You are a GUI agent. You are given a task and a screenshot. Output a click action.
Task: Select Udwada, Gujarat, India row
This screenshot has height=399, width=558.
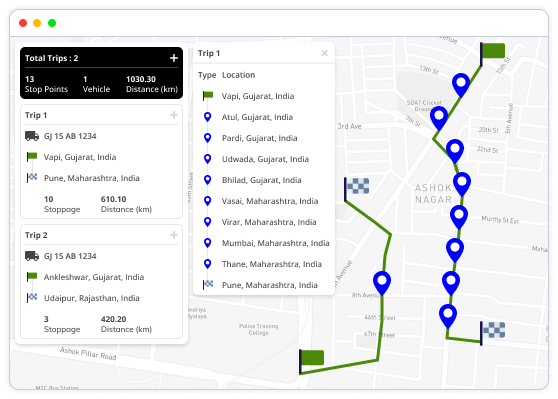(x=265, y=159)
